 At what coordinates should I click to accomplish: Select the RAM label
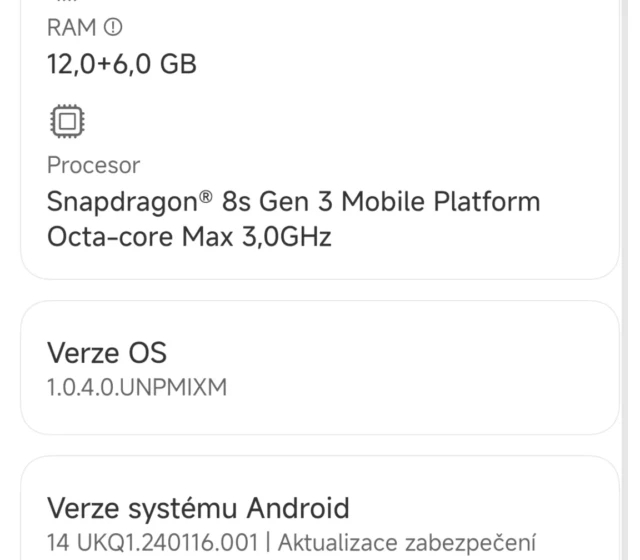point(70,28)
